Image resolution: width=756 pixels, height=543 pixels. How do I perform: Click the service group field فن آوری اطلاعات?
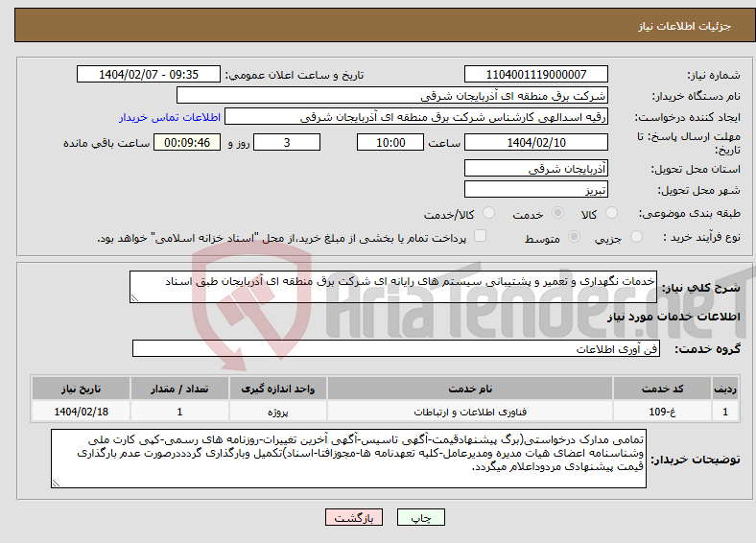tap(396, 348)
